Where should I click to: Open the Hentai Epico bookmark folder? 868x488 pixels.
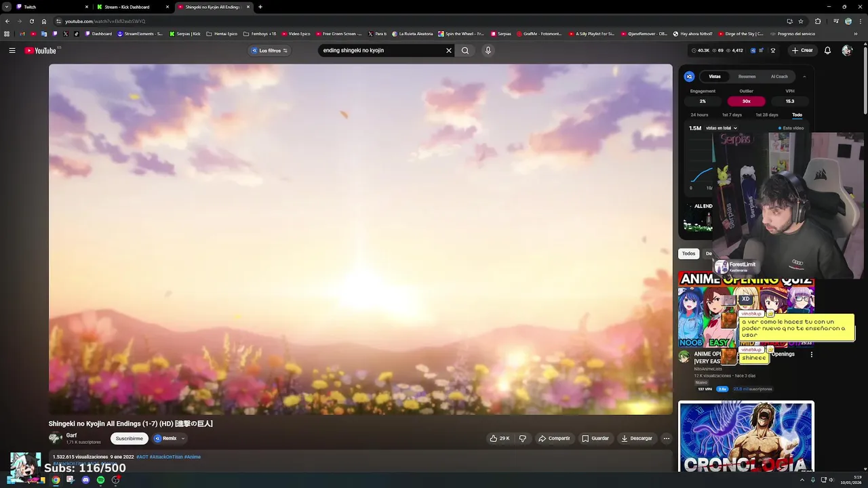pos(222,34)
